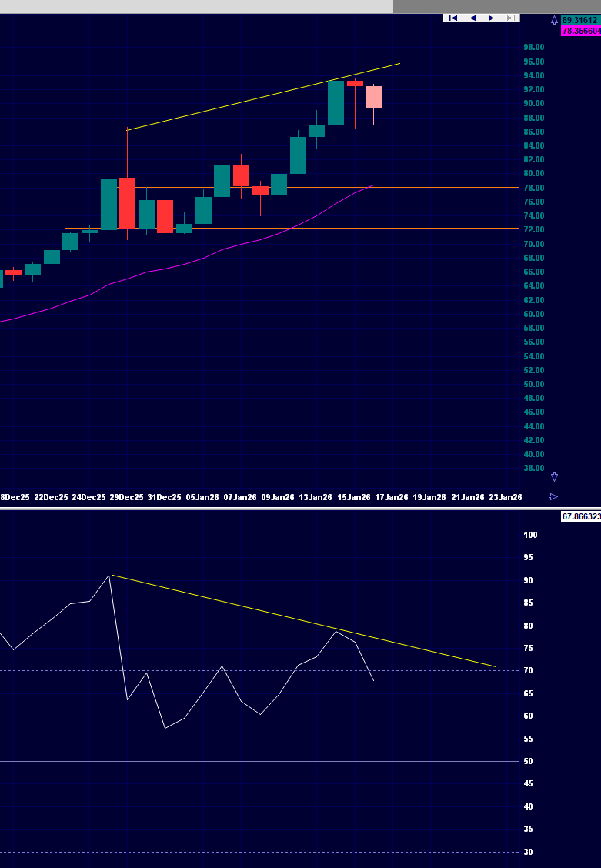Click the dashed 30 level line in the indicator pane
Screen dimensions: 601x868
tap(260, 852)
